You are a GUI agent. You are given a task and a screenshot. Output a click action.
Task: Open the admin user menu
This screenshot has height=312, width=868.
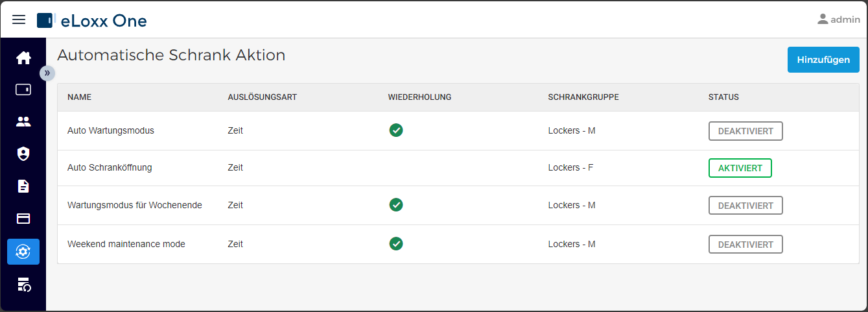point(839,19)
